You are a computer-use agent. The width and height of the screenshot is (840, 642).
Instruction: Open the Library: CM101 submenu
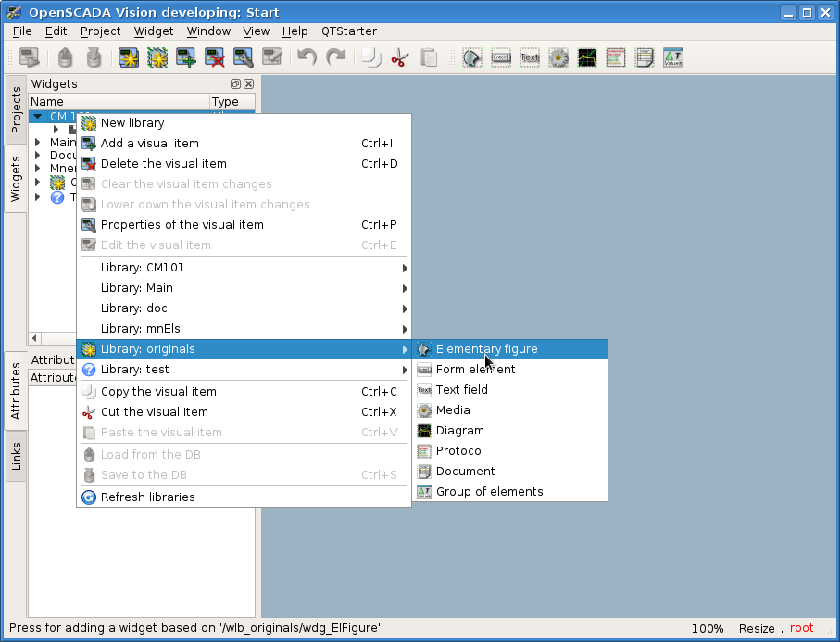244,268
